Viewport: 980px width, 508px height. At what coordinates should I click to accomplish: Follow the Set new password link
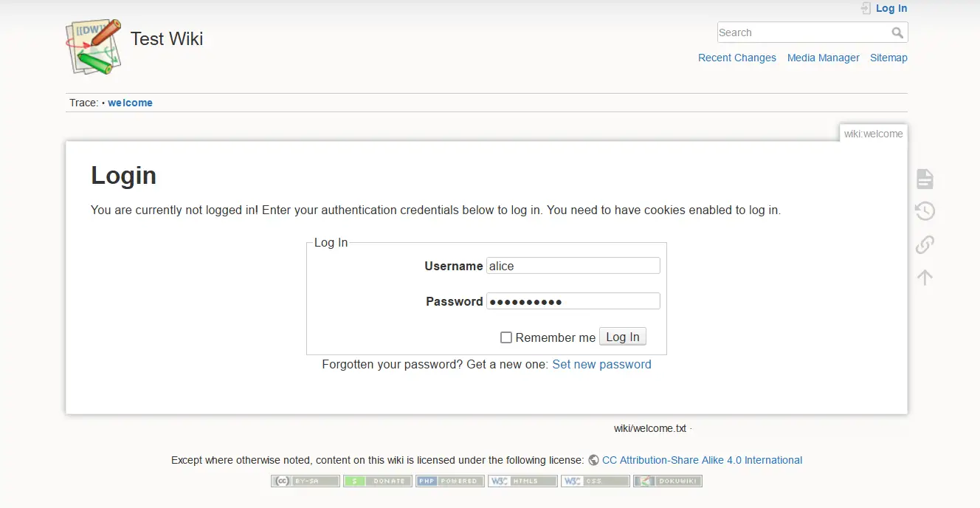click(601, 364)
